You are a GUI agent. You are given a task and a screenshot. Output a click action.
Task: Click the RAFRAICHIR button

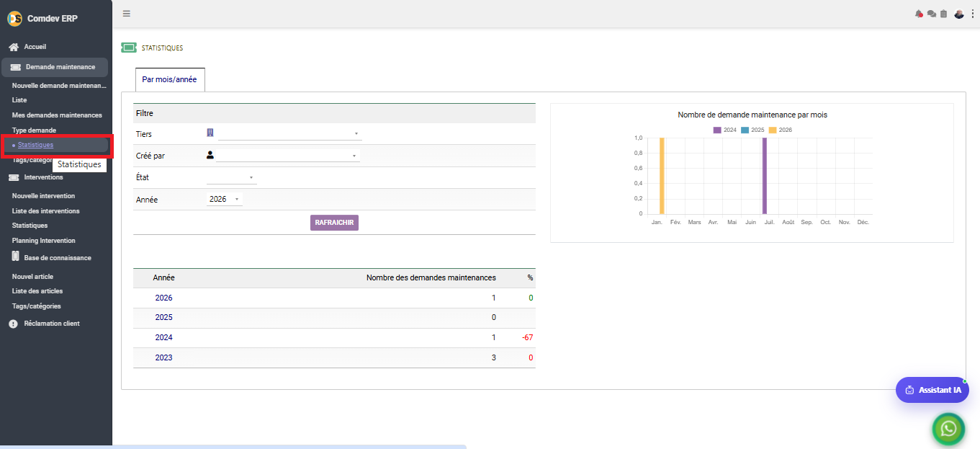point(334,223)
